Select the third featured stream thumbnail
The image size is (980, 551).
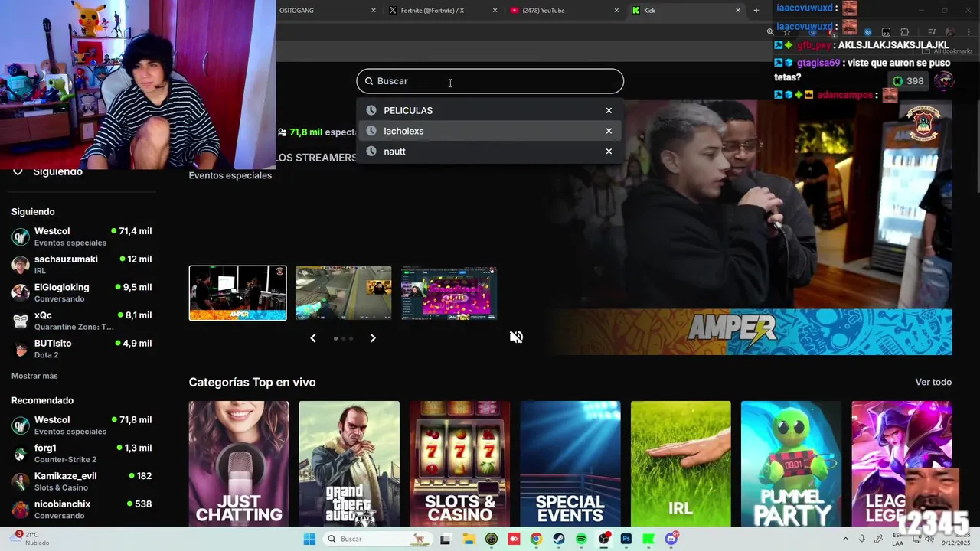tap(449, 293)
